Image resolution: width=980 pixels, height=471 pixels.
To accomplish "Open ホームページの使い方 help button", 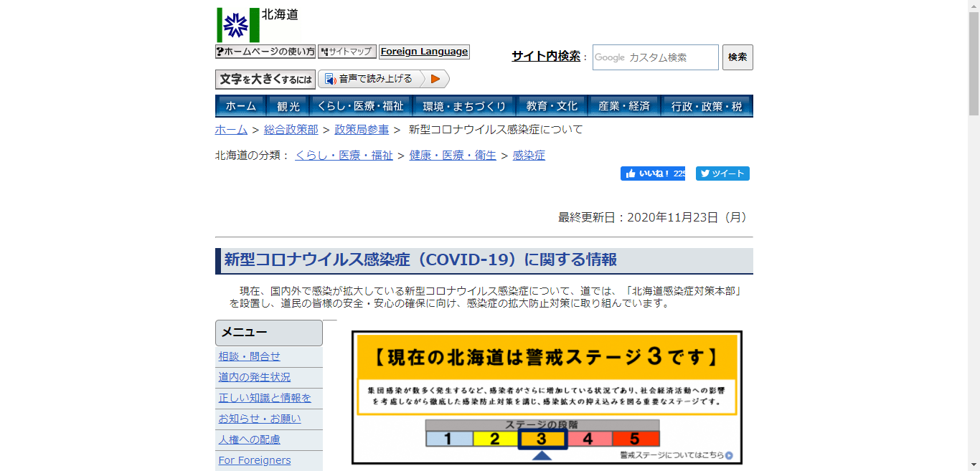I will [x=265, y=52].
